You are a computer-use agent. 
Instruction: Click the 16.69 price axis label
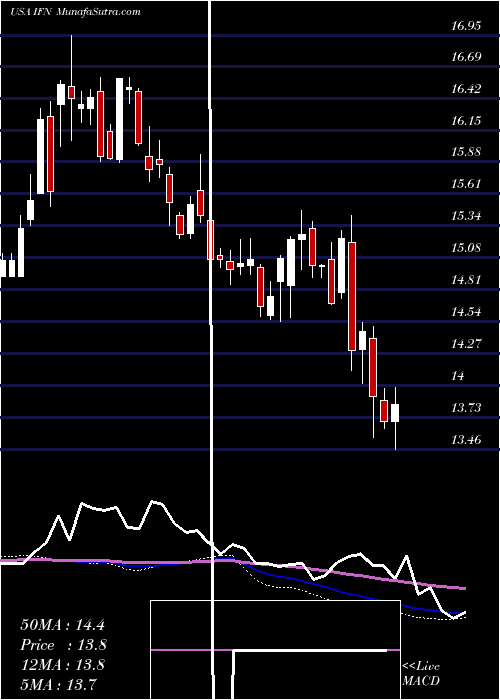tap(466, 57)
